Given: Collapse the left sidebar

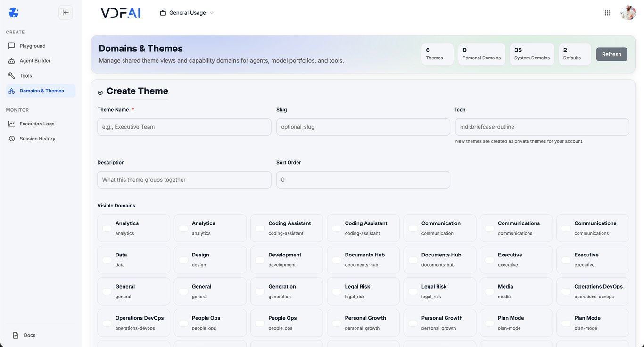Looking at the screenshot, I should [65, 12].
